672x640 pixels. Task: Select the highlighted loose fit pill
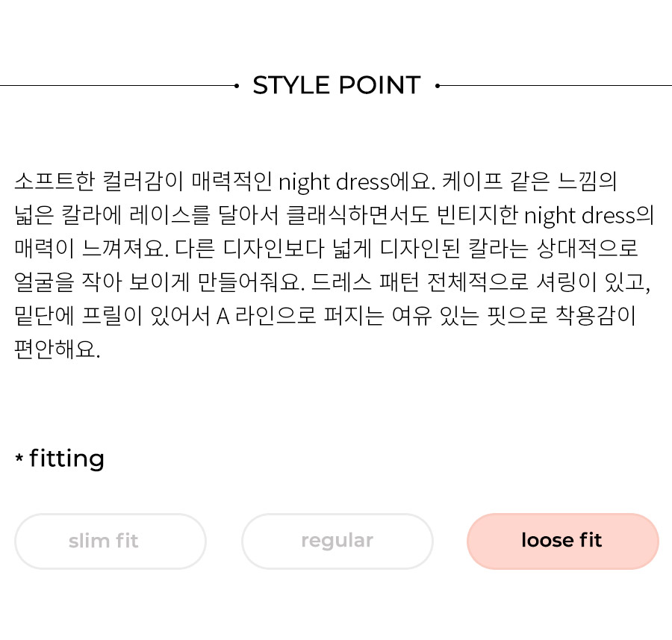point(563,541)
